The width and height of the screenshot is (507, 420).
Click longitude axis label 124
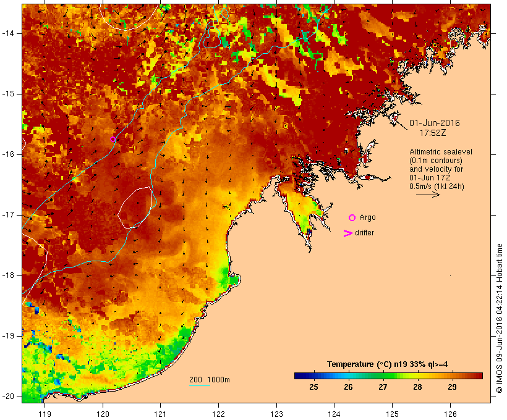pyautogui.click(x=334, y=414)
